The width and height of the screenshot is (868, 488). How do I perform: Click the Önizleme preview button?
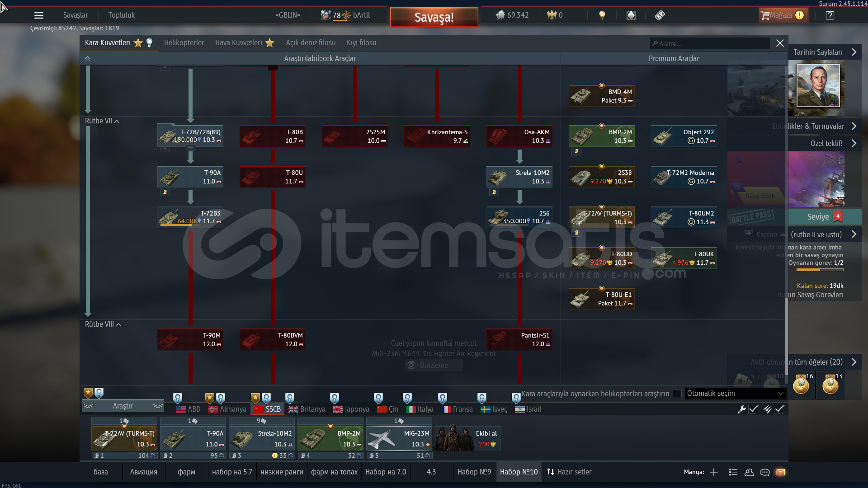(x=434, y=366)
